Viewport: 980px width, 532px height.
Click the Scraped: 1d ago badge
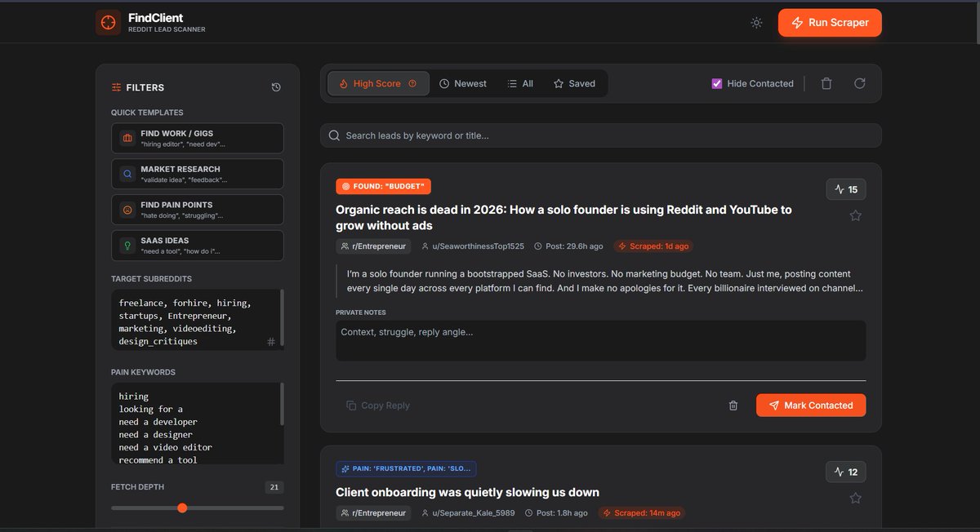(653, 246)
